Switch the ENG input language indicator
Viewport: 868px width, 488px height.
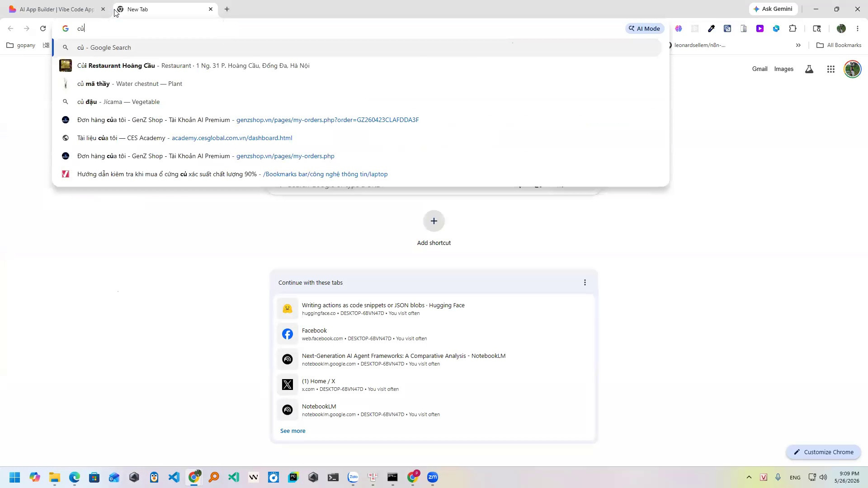(795, 478)
